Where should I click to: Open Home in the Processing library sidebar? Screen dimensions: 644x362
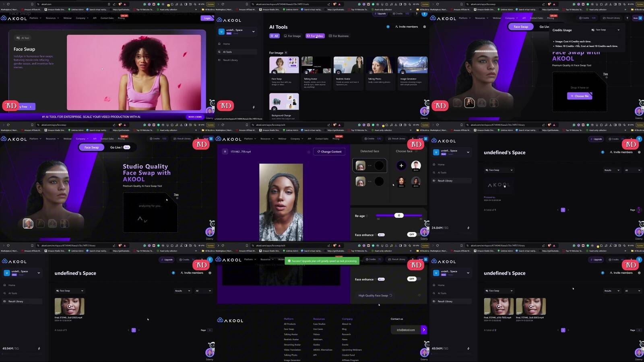pos(452,164)
